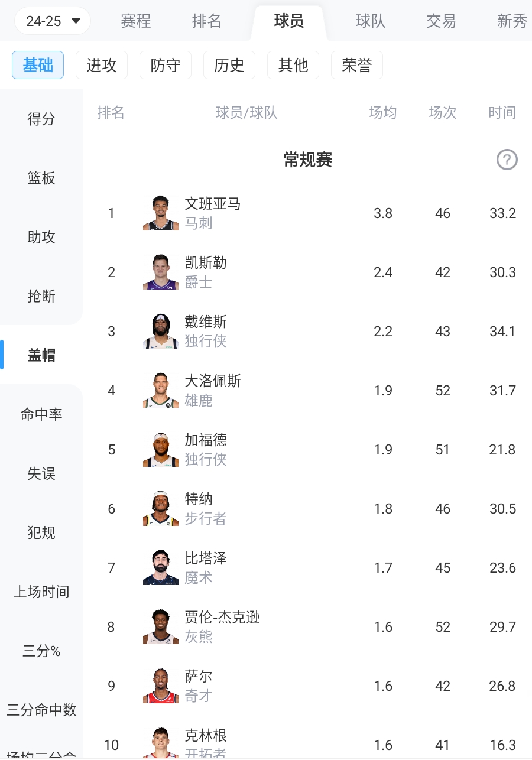Select the 进攻 filter chip
This screenshot has height=760, width=532.
coord(102,65)
